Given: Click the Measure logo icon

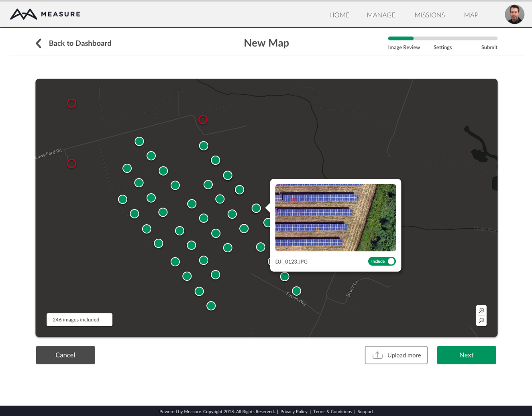Looking at the screenshot, I should 23,14.
